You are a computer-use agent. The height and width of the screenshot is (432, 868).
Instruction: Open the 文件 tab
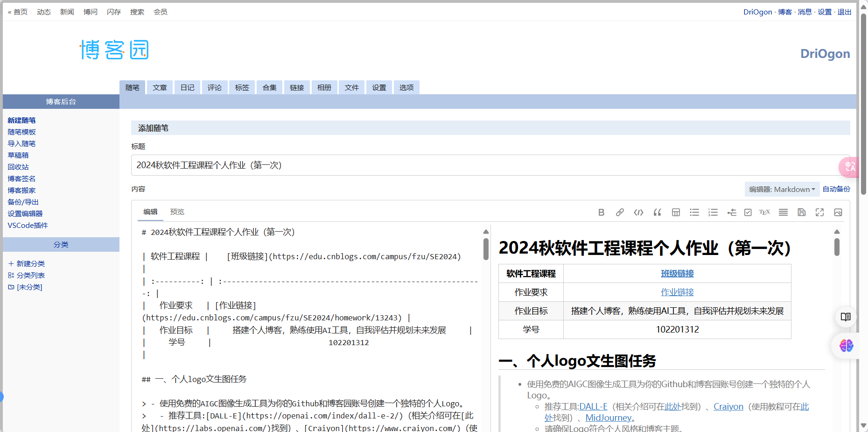[x=352, y=87]
